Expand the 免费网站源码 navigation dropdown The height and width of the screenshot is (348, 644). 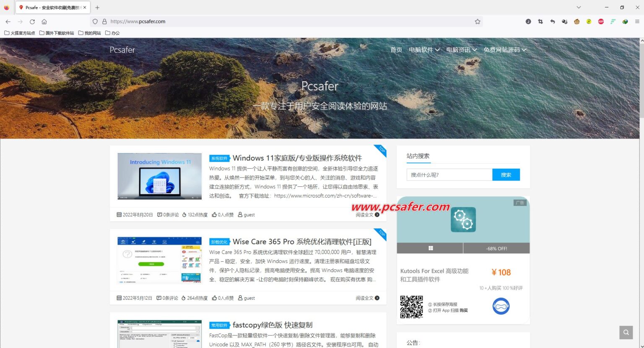504,50
